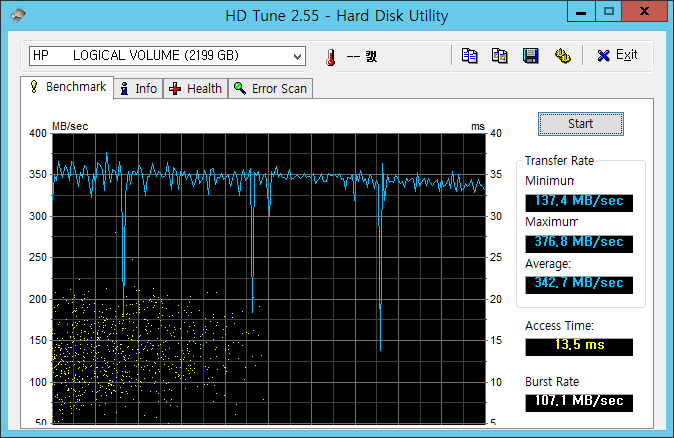
Task: Click the burst rate value 107.1 MB/sec
Action: click(579, 403)
